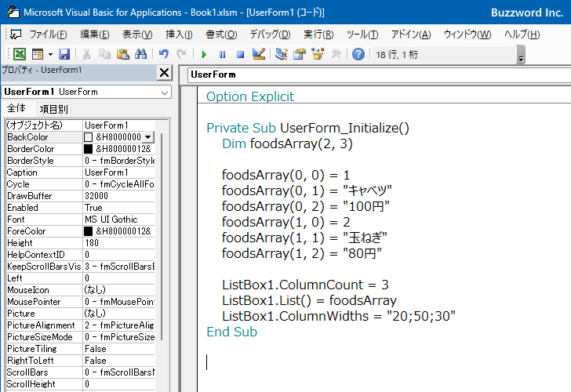Expand the UserForm1 object selector dropdown

(165, 93)
